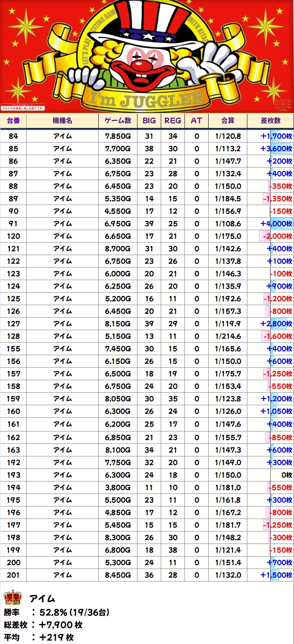Click the 8,700G game count cell

click(117, 249)
